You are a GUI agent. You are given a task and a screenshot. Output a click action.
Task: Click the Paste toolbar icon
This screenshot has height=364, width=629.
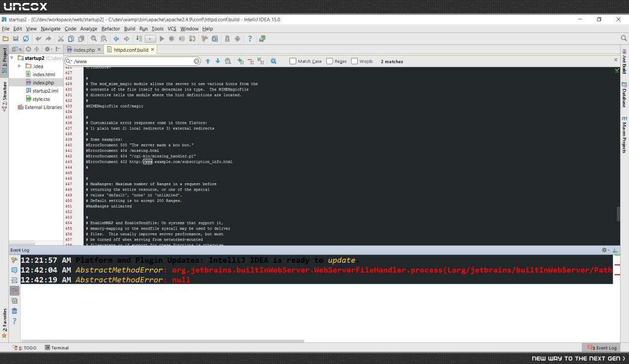(81, 38)
